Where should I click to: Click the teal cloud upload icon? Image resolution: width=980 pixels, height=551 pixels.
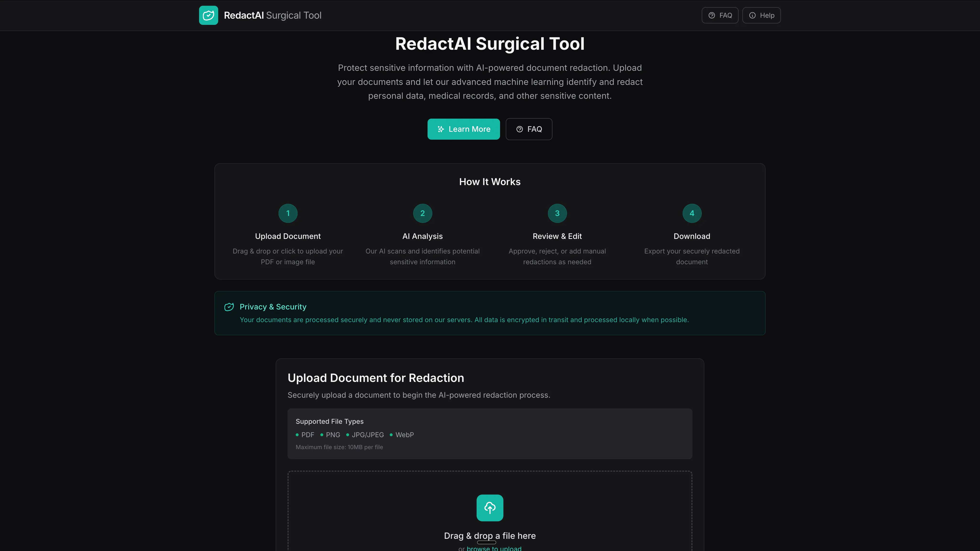click(x=490, y=508)
